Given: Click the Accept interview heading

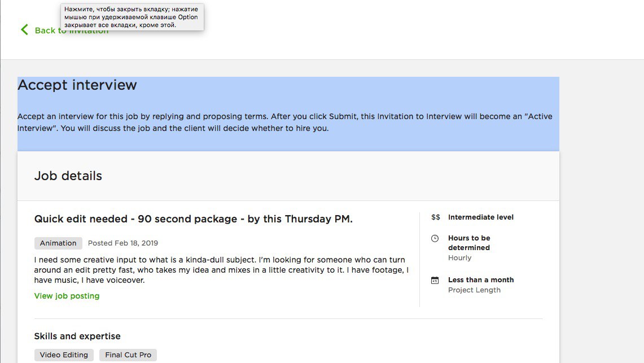Looking at the screenshot, I should pos(77,85).
